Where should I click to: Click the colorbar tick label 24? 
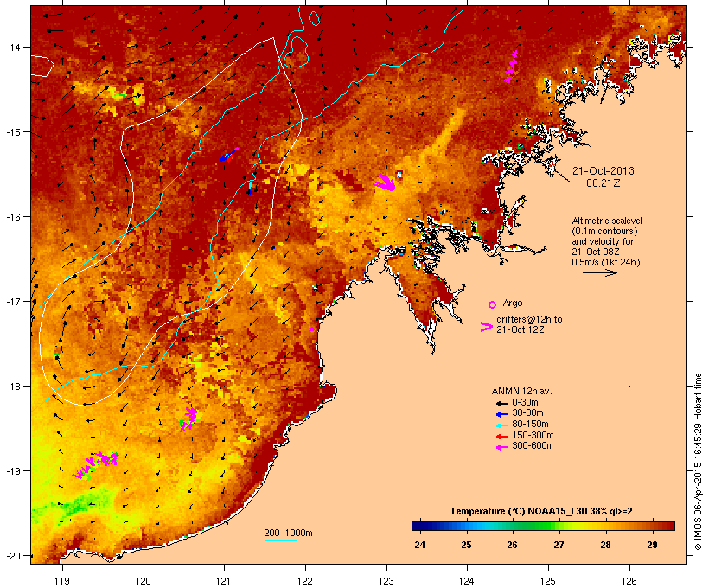tap(419, 545)
